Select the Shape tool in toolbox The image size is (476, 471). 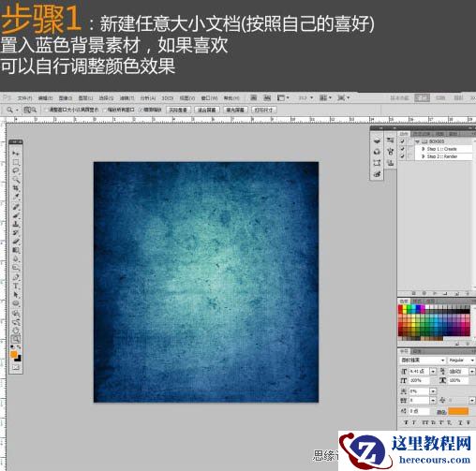click(x=16, y=303)
